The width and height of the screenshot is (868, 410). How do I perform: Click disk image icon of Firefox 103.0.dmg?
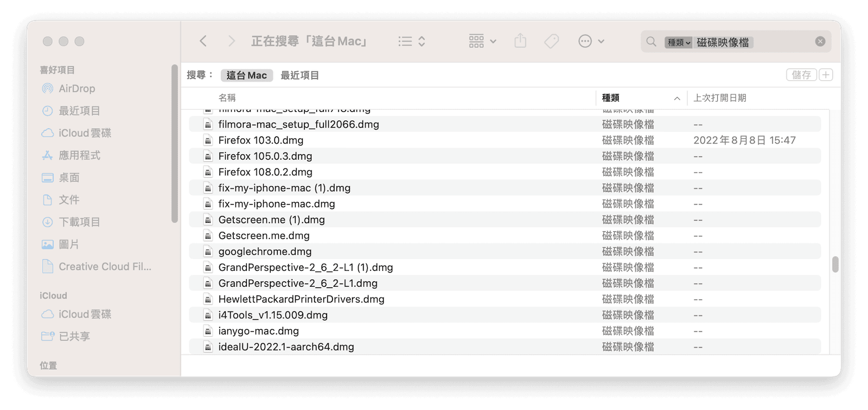(x=208, y=140)
